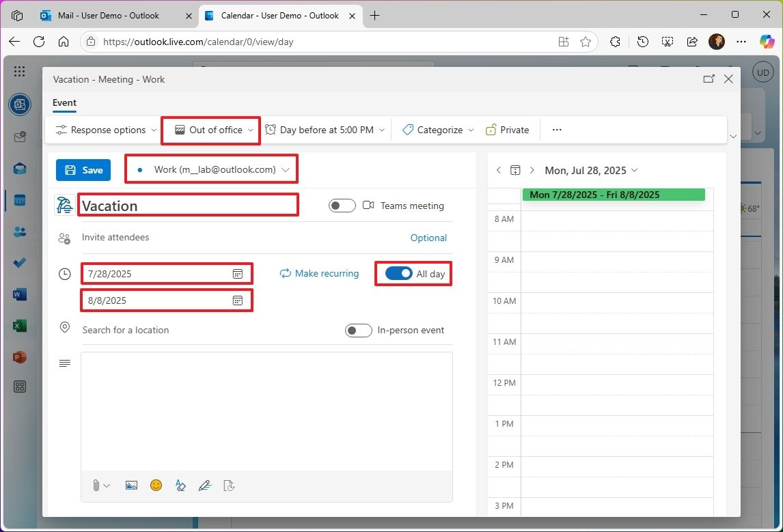The image size is (783, 532).
Task: Click the Make recurring link
Action: point(319,273)
